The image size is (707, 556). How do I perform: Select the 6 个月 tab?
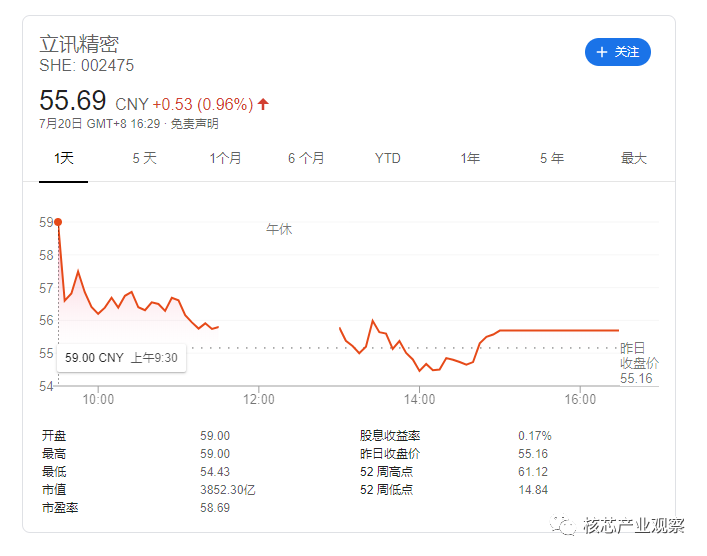(306, 158)
